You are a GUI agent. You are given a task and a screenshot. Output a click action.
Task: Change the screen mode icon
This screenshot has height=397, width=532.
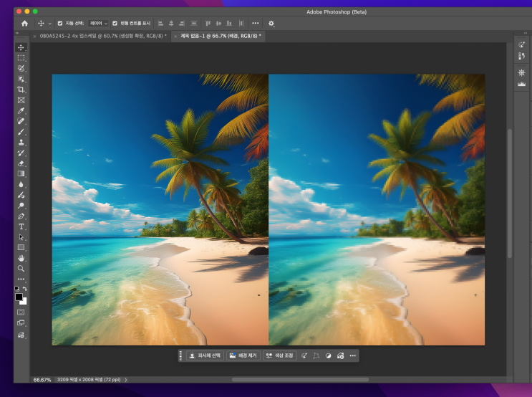[21, 323]
